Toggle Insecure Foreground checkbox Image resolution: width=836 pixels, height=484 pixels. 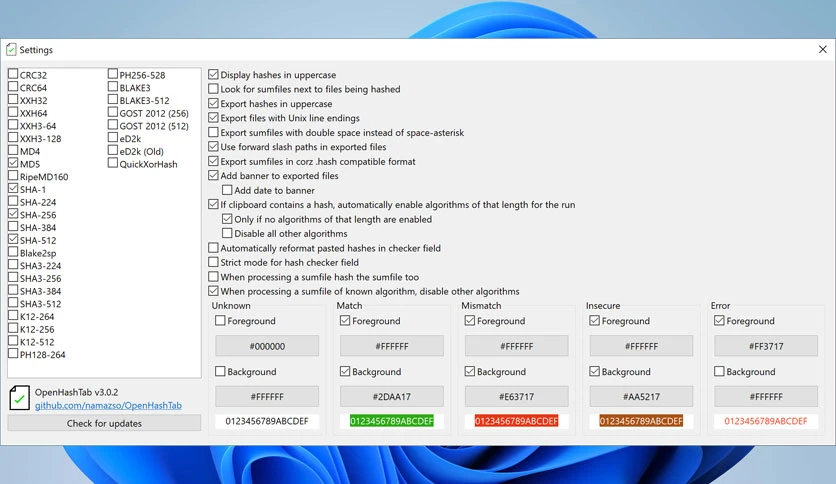(x=594, y=321)
